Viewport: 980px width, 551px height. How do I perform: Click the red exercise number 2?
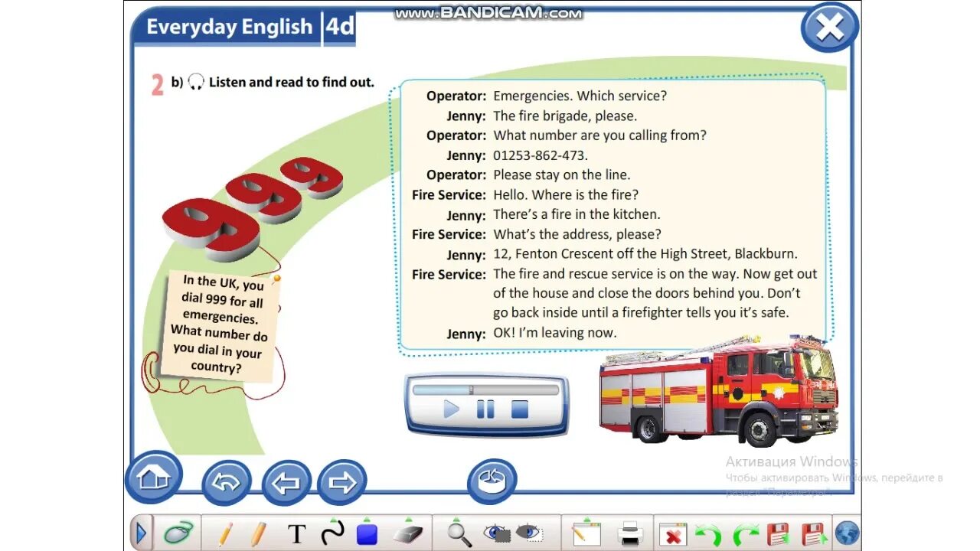point(157,84)
